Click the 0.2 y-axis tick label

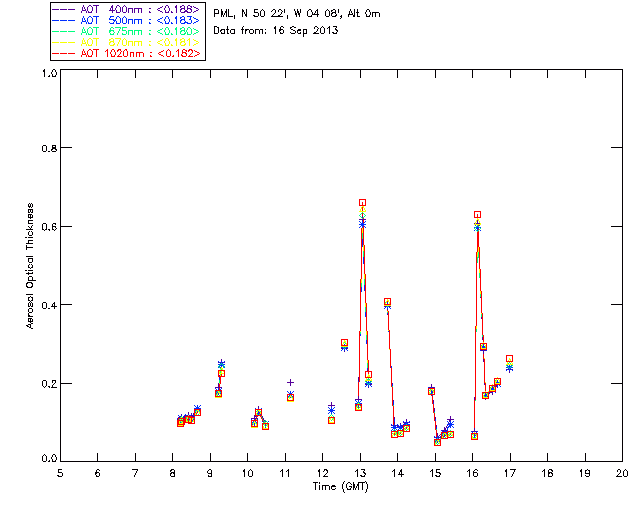click(x=49, y=384)
